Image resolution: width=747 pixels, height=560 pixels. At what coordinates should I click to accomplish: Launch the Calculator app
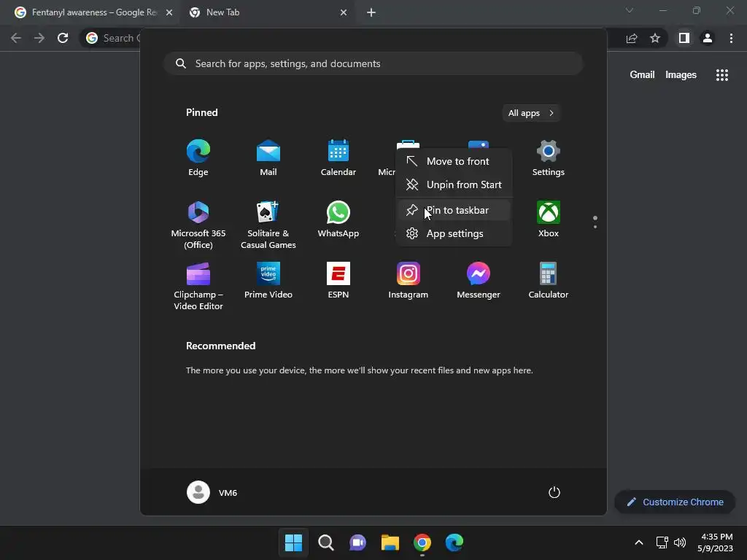tap(549, 281)
